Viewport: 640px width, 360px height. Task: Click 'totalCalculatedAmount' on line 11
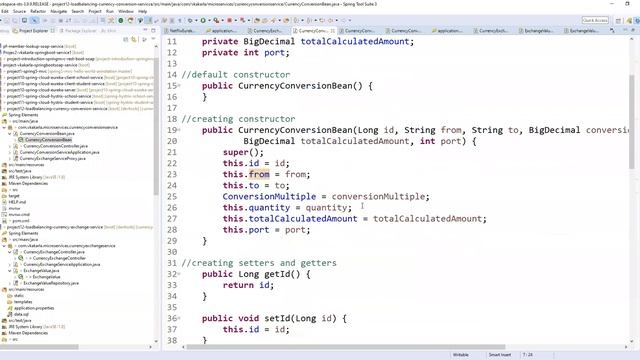355,42
